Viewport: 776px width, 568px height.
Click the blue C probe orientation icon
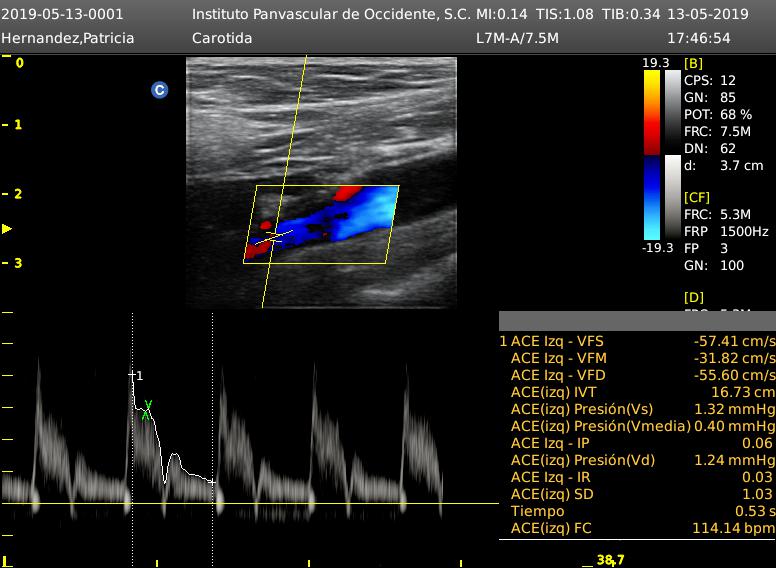coord(159,90)
